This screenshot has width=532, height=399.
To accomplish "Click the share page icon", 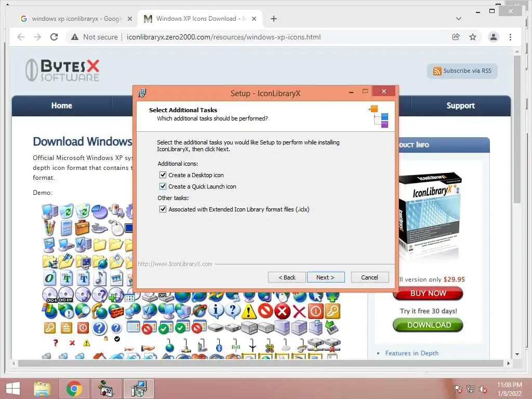I will click(x=456, y=37).
